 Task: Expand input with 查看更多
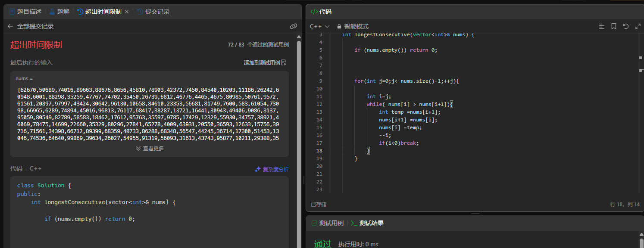[x=150, y=148]
